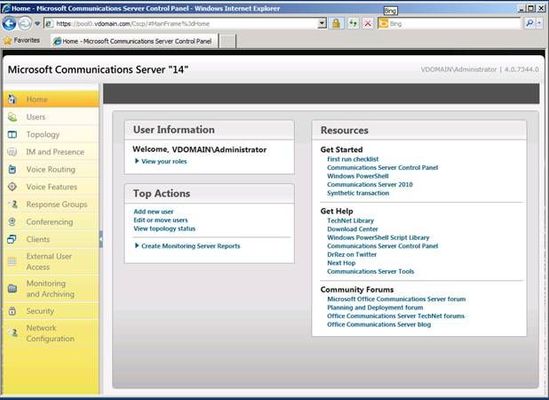The image size is (549, 400).
Task: Click the Network Configuration icon
Action: (x=13, y=333)
